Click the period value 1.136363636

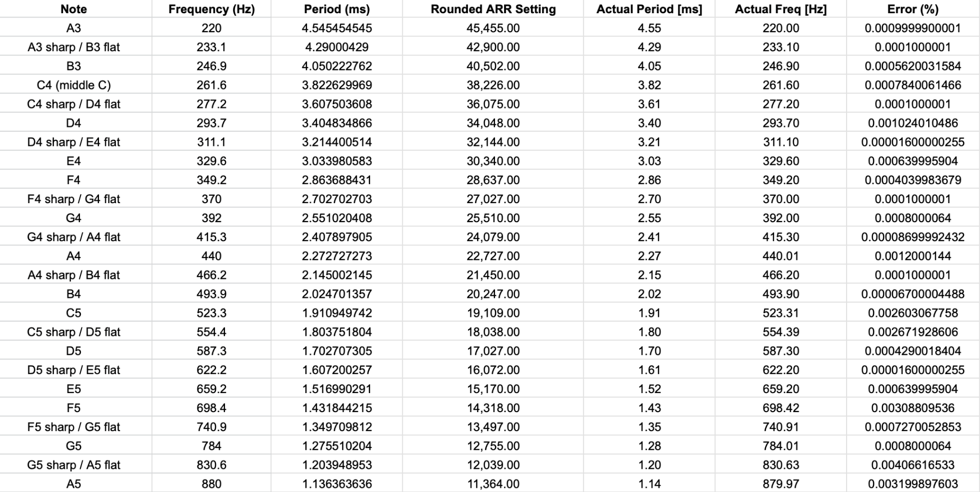(337, 484)
